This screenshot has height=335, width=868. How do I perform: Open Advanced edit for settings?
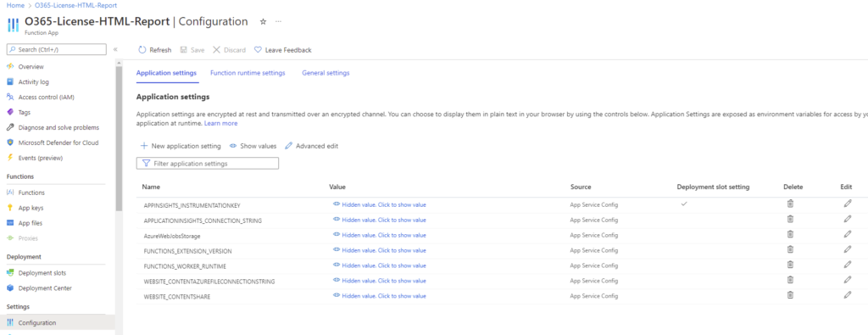coord(311,146)
